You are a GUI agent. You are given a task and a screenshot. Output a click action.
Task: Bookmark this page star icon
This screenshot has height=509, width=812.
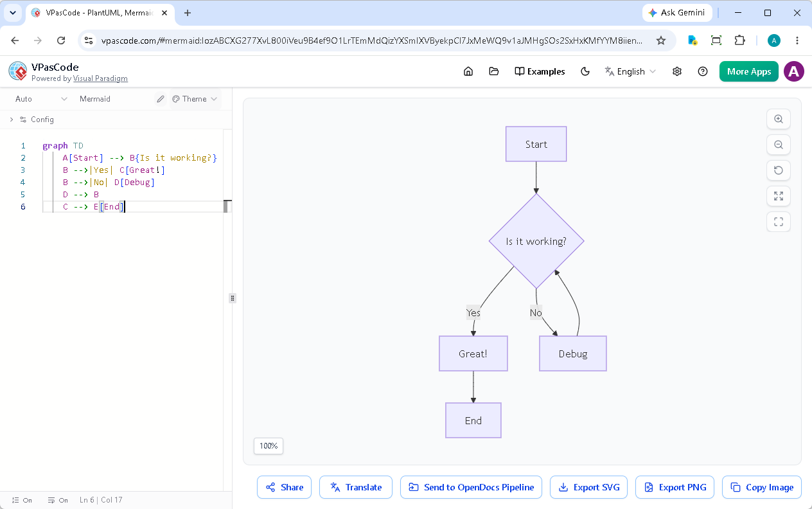click(x=661, y=40)
